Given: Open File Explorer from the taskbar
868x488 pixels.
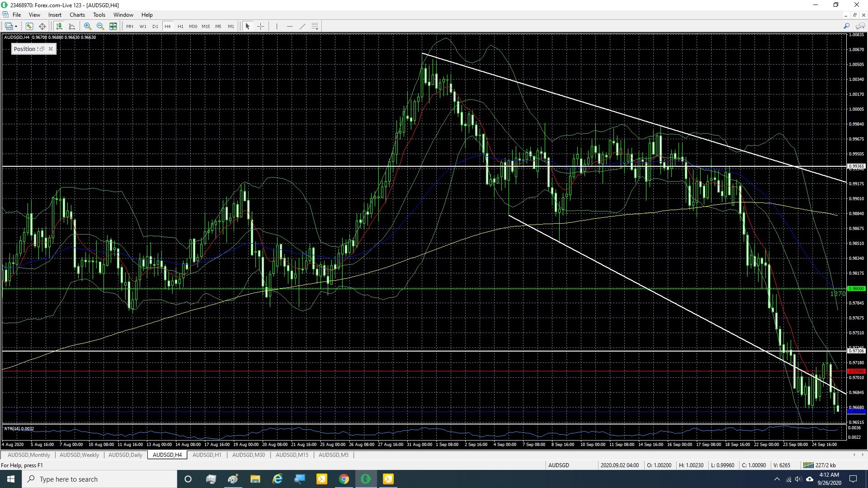Looking at the screenshot, I should [255, 479].
